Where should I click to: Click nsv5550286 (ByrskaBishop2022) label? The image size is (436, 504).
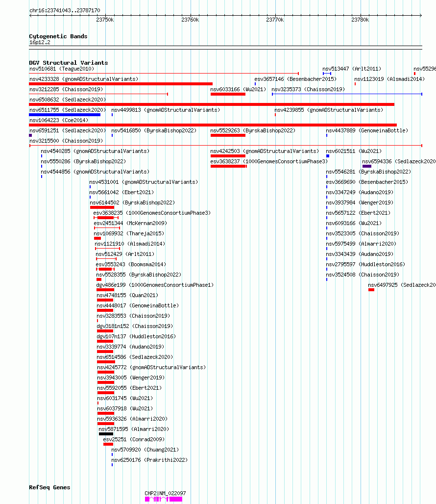(x=83, y=161)
